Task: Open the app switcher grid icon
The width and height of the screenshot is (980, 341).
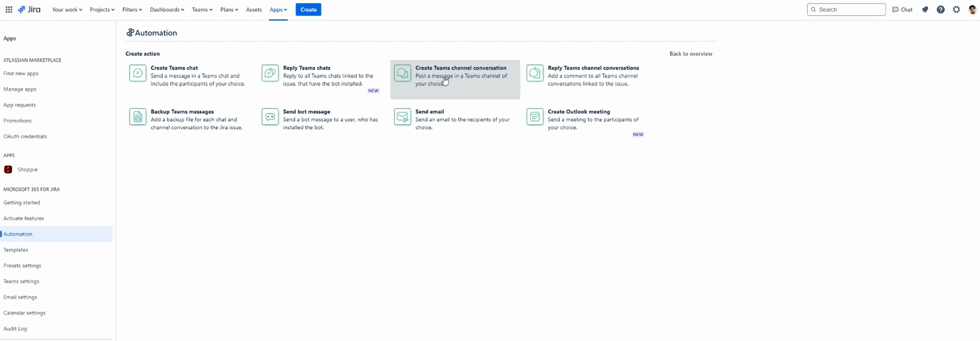Action: (8, 9)
